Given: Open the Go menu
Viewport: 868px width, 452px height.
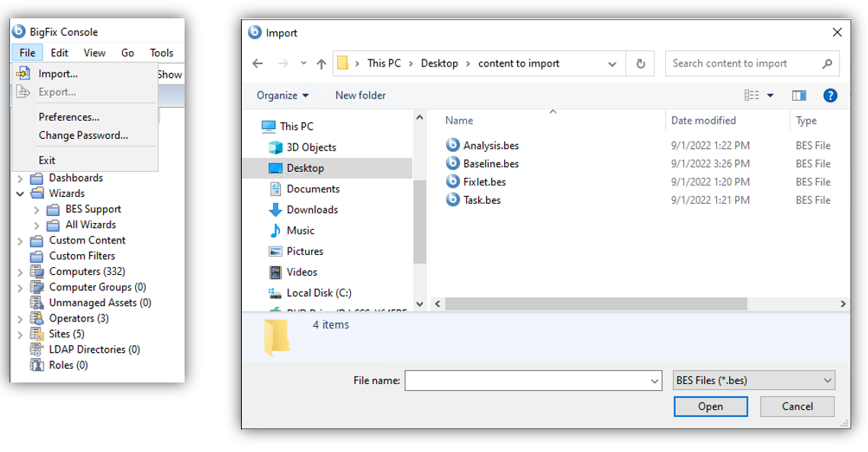Looking at the screenshot, I should pyautogui.click(x=127, y=53).
